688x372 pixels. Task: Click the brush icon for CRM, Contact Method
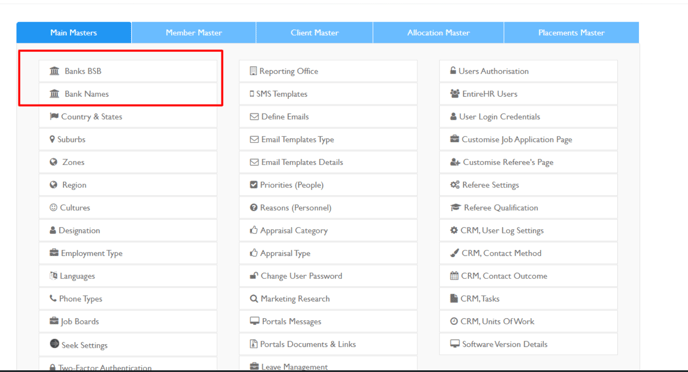pos(454,253)
